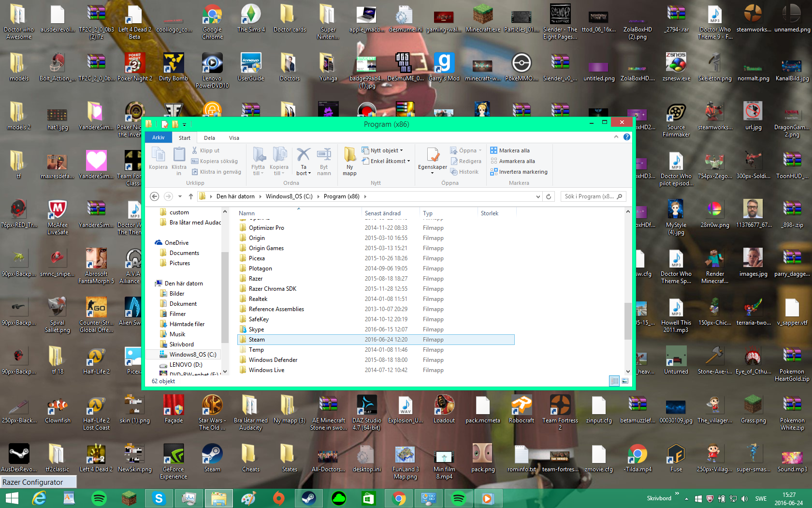Click the Ta bort delete icon

click(304, 161)
